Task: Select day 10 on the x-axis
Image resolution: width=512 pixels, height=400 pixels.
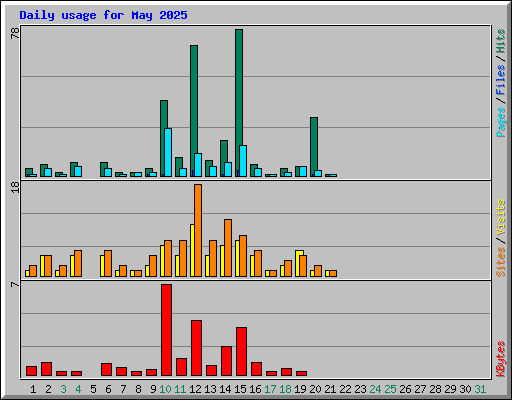Action: [x=165, y=389]
